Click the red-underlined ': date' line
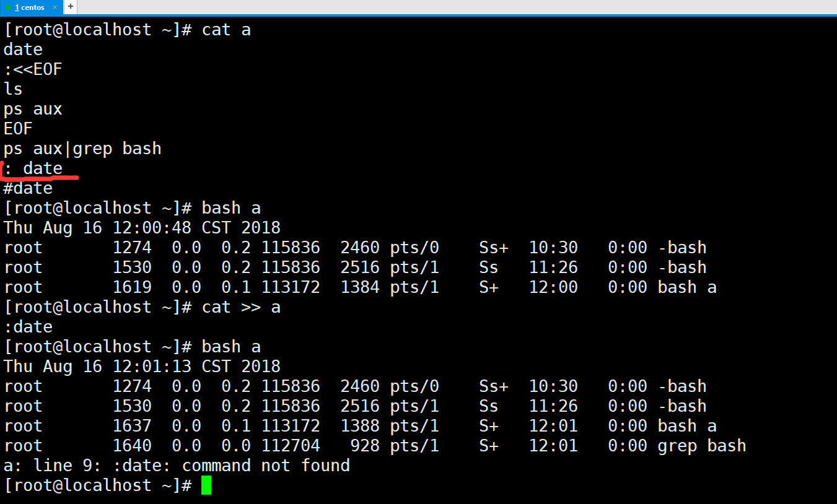The height and width of the screenshot is (504, 837). (33, 168)
